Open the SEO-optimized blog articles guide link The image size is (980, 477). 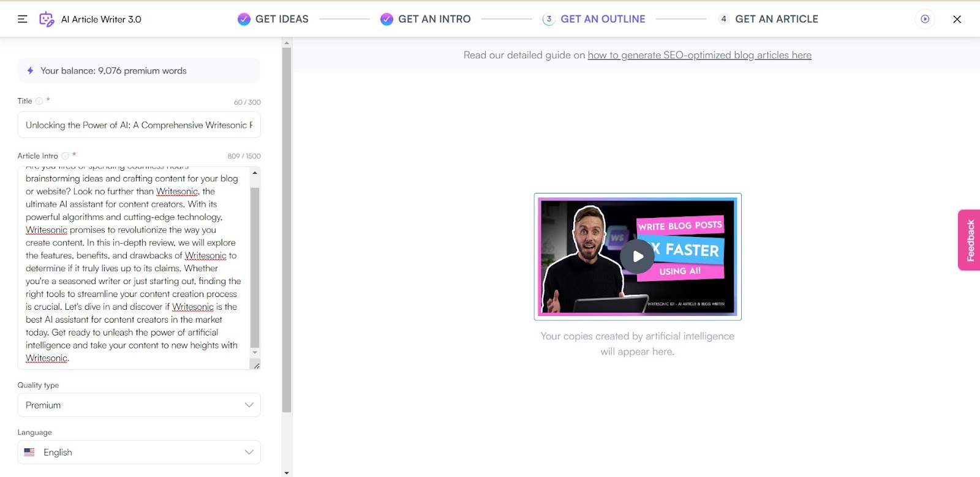(x=699, y=55)
